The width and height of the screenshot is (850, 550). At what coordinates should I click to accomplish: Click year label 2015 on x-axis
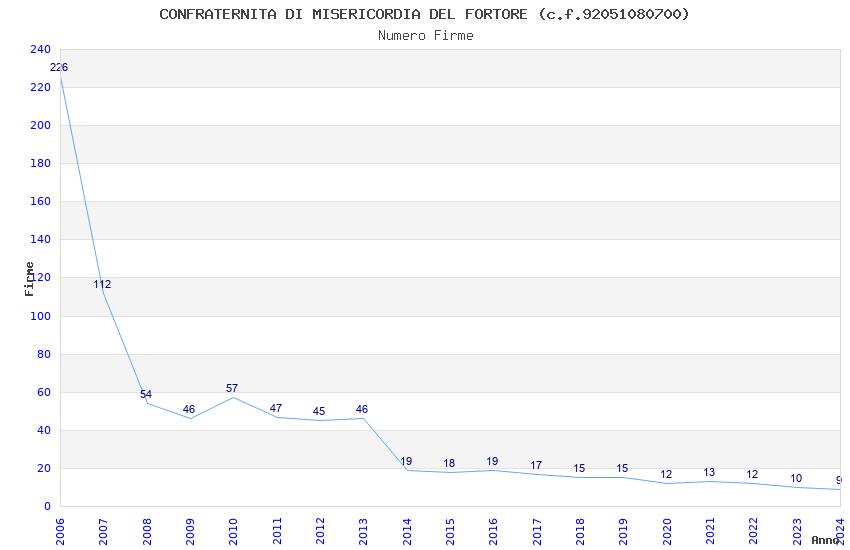(x=450, y=531)
